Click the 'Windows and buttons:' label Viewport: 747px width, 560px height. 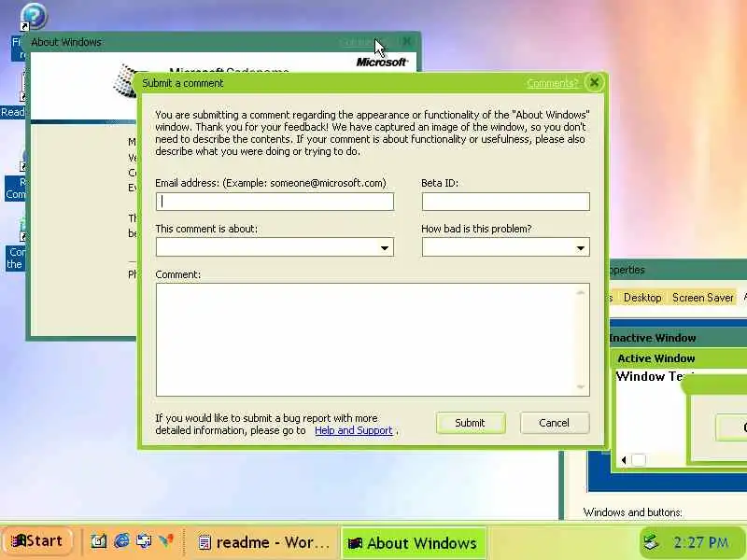pos(632,512)
